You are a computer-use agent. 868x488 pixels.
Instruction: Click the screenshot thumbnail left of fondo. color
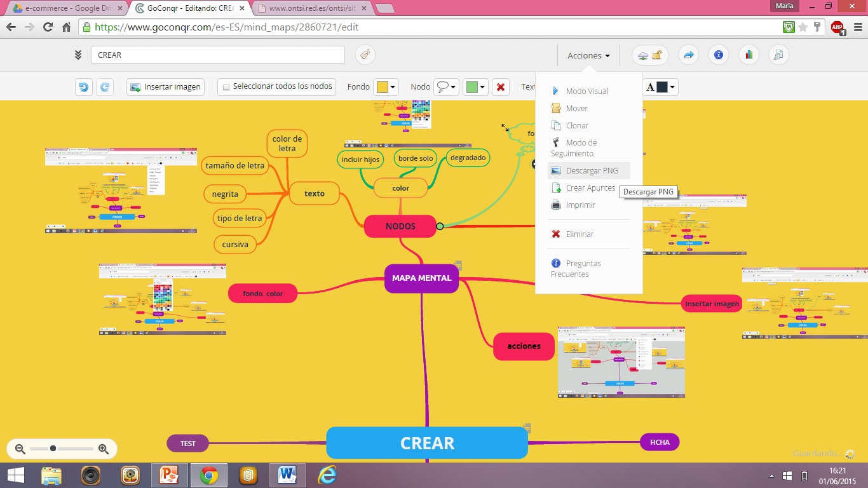(x=163, y=299)
